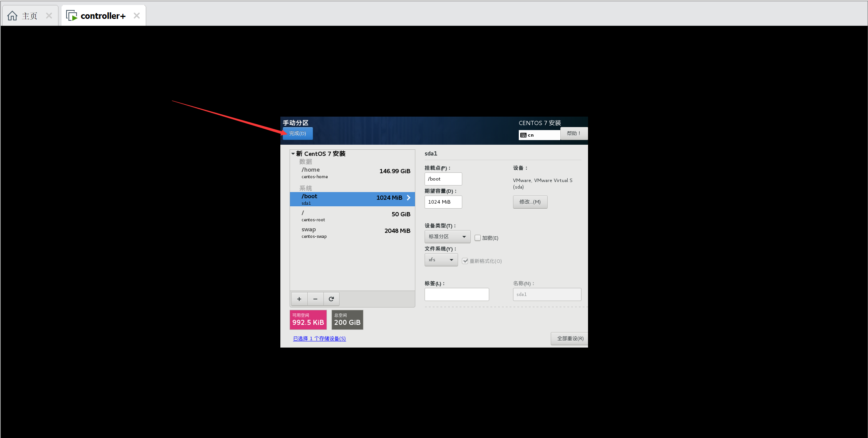Select the /boot sda1 partition row

tap(352, 199)
